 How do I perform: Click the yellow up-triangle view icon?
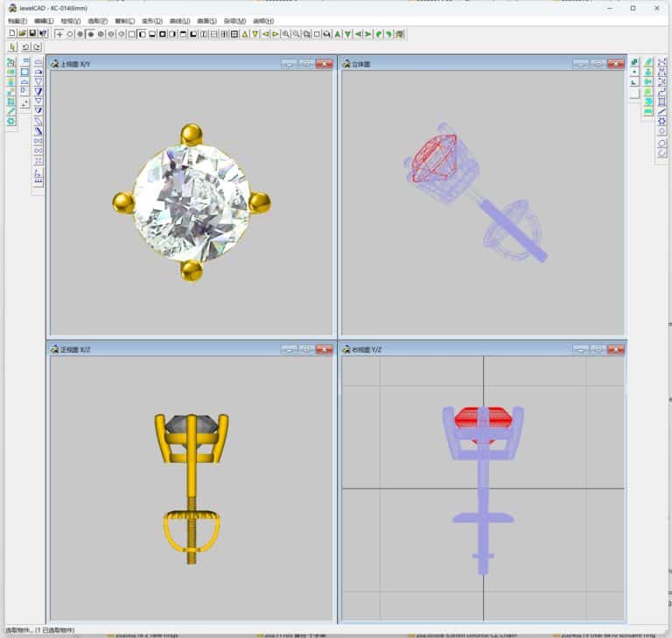point(245,34)
